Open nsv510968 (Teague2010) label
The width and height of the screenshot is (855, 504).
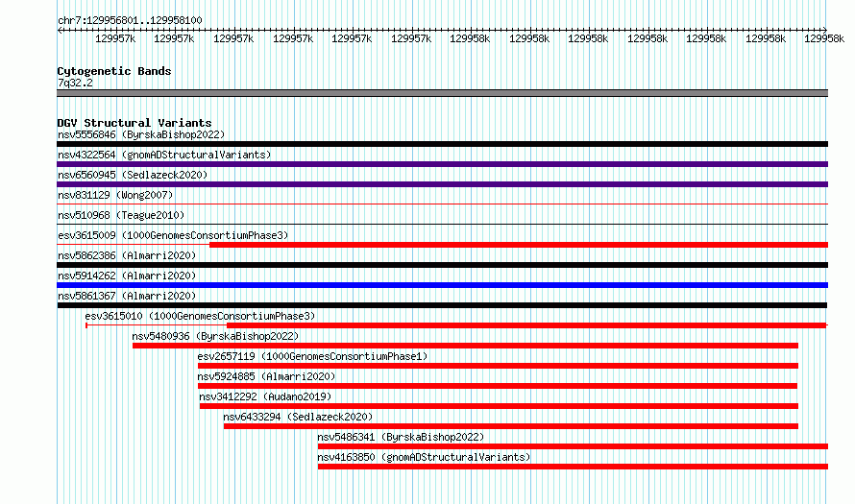click(x=121, y=215)
